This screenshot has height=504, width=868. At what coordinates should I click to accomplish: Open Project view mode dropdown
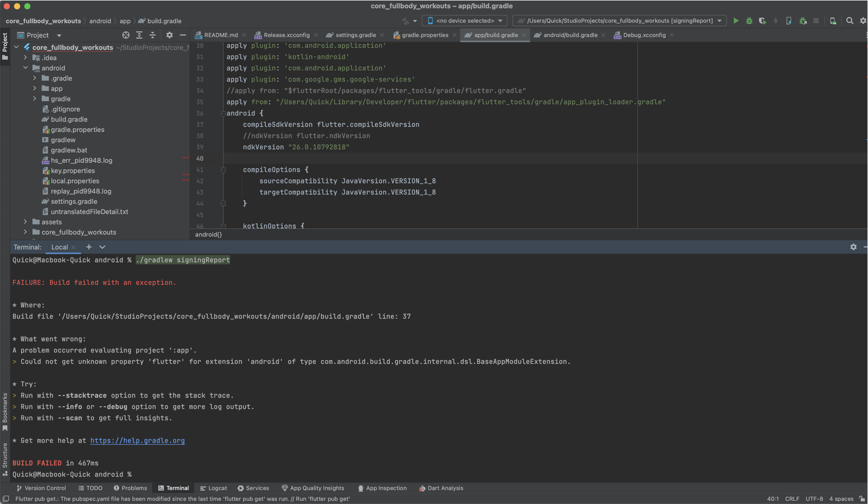pos(59,35)
